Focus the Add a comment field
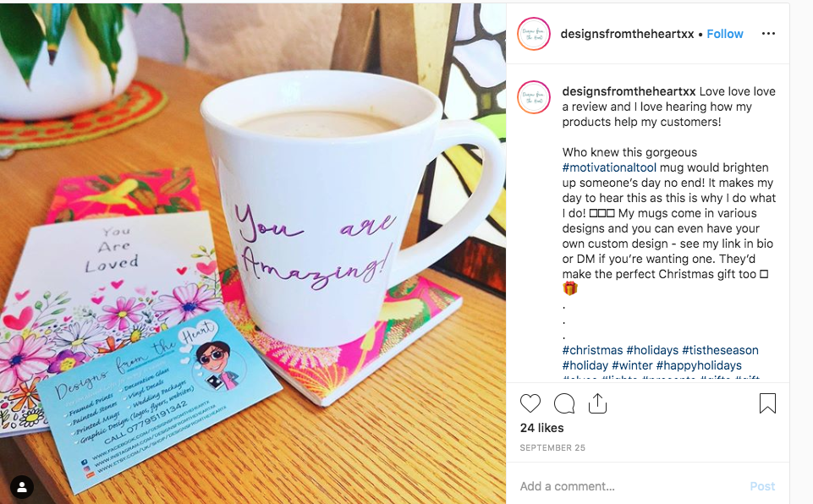Image resolution: width=813 pixels, height=504 pixels. pos(630,486)
